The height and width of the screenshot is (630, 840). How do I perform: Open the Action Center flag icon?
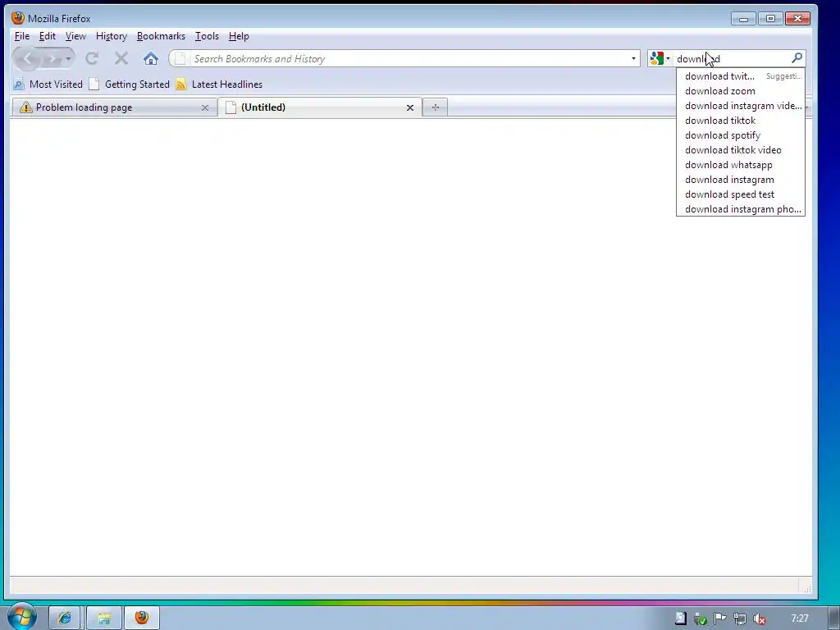719,619
